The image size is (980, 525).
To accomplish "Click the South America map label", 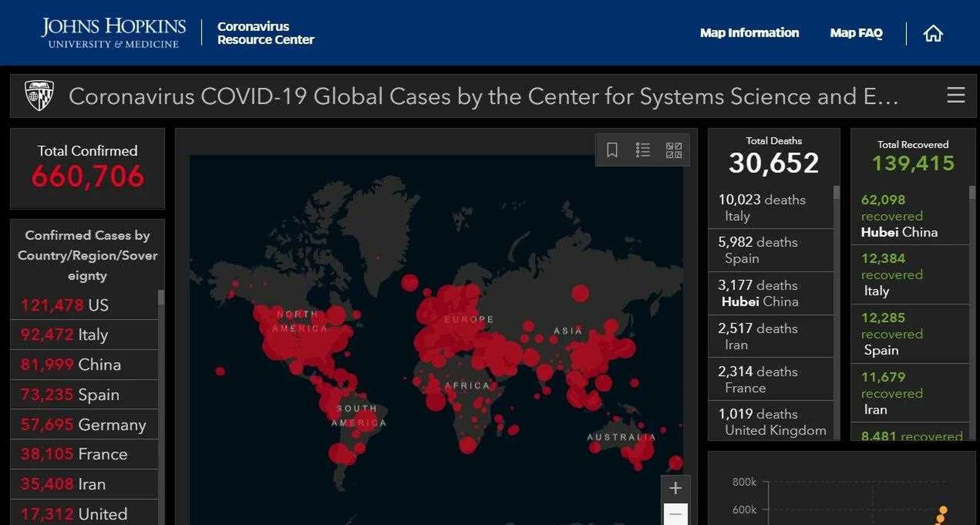I will point(359,415).
